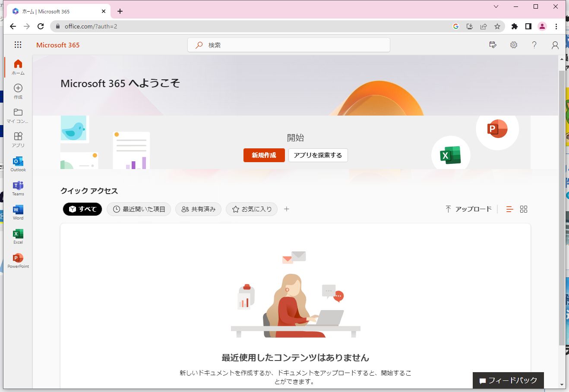Open the tab search chevron
Screen dimensions: 569x392
(496, 6)
